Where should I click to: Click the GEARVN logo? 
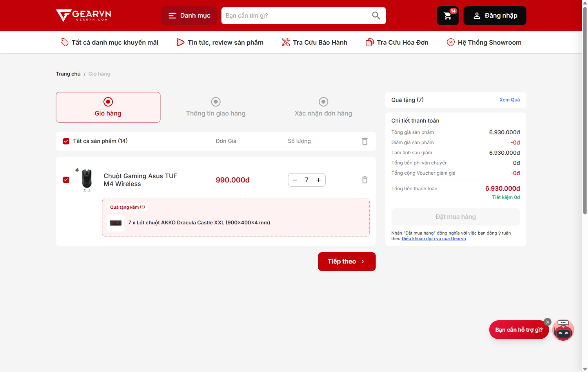click(x=83, y=16)
